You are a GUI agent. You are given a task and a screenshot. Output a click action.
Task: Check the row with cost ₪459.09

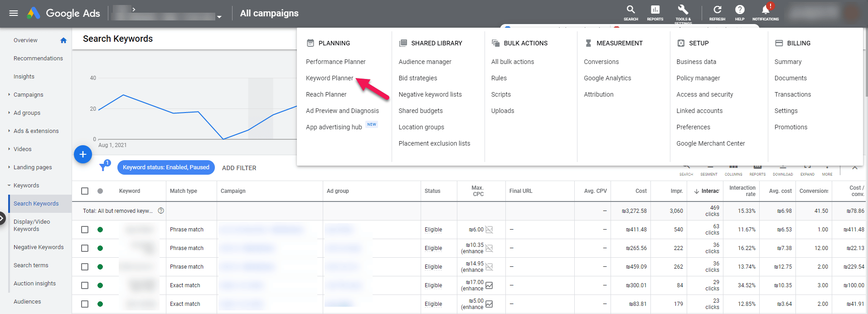coord(85,267)
